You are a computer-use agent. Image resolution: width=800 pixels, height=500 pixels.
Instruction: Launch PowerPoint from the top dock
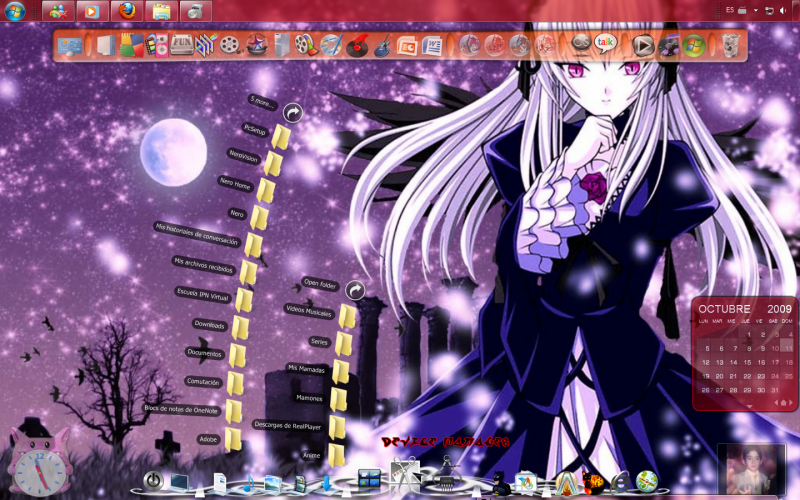407,46
